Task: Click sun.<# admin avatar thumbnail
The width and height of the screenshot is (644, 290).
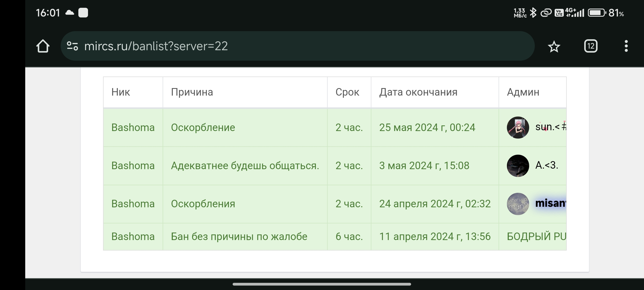Action: tap(518, 128)
